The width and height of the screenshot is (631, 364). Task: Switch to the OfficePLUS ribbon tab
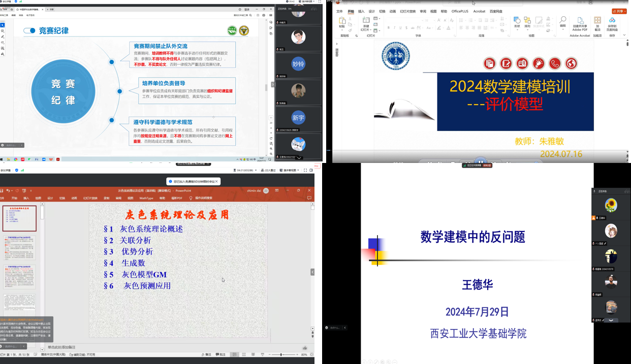tap(460, 11)
